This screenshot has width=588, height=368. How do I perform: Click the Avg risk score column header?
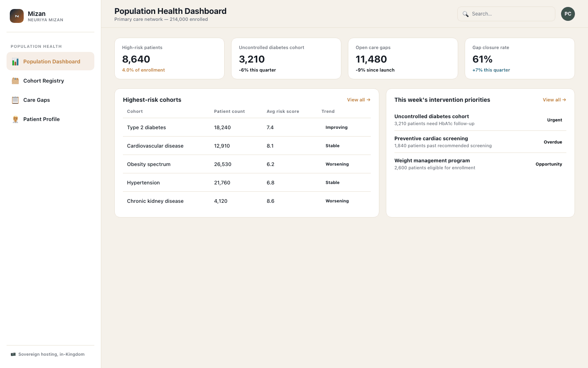click(x=283, y=112)
